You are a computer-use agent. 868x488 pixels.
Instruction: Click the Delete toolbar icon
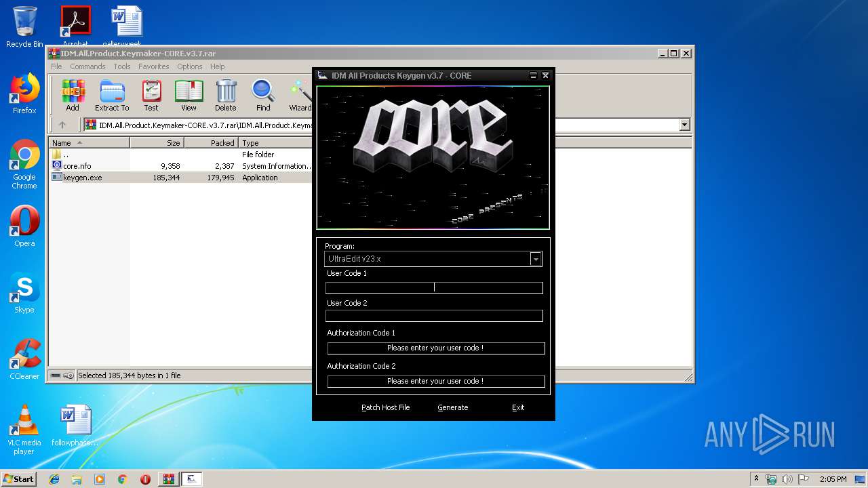[226, 95]
